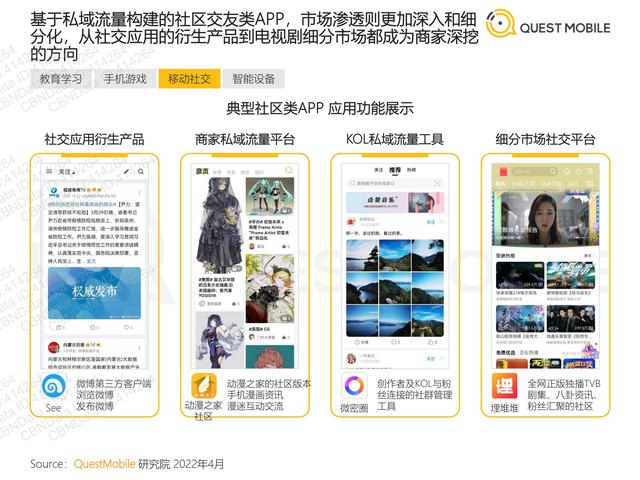Image resolution: width=640 pixels, height=480 pixels.
Task: Select the 手机游戏 tab
Action: tap(125, 79)
